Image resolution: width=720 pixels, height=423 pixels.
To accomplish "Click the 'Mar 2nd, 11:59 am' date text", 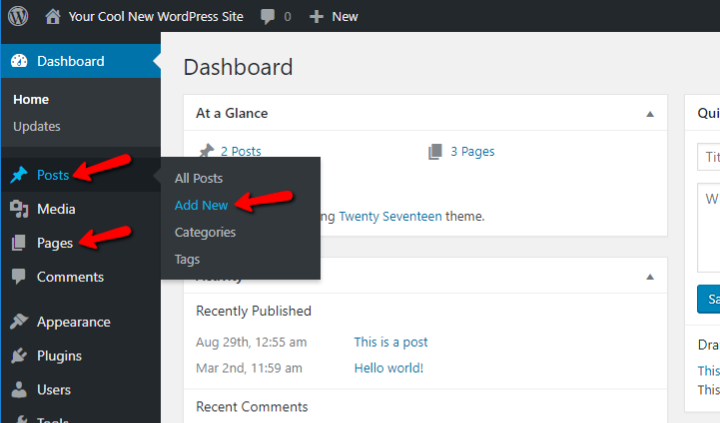I will click(x=249, y=368).
